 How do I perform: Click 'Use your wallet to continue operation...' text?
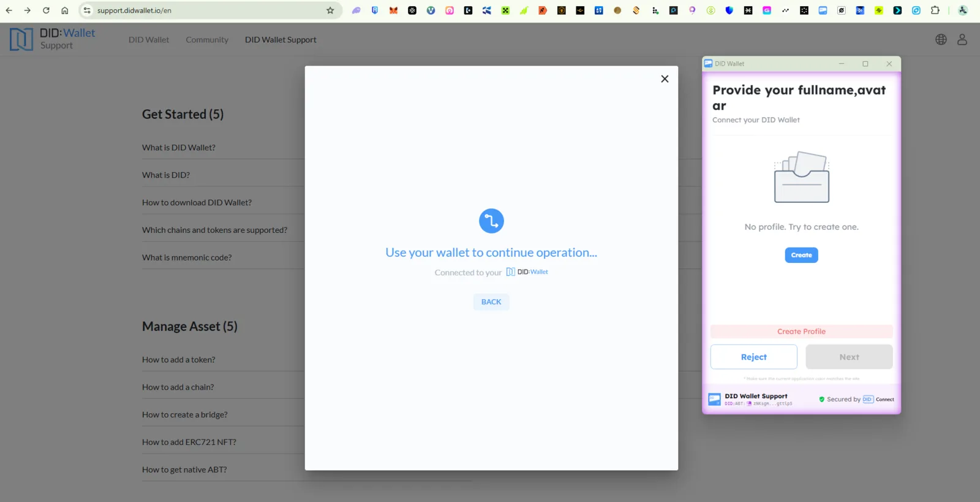tap(491, 253)
